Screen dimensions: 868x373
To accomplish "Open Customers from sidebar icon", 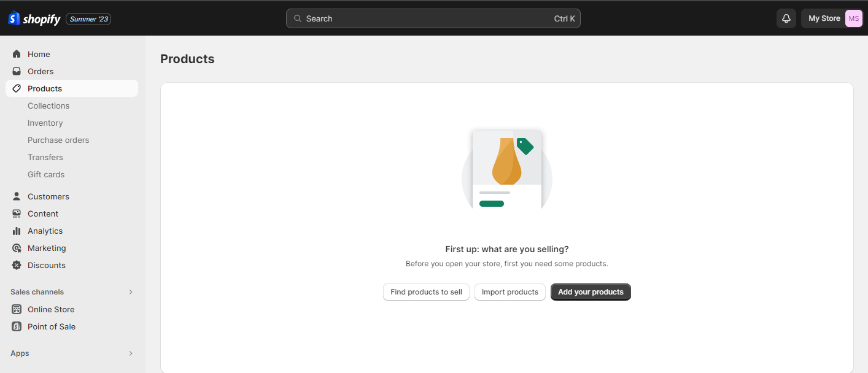I will click(x=17, y=196).
